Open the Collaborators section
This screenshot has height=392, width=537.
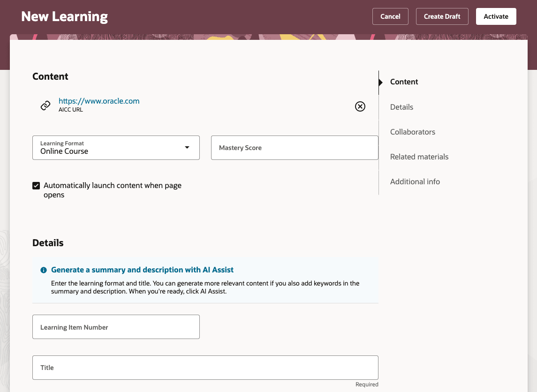pyautogui.click(x=412, y=132)
